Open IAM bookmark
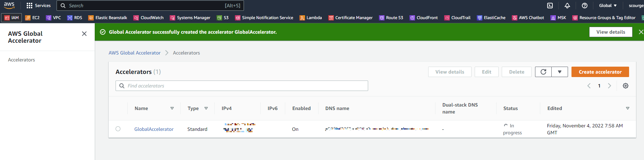 (12, 18)
